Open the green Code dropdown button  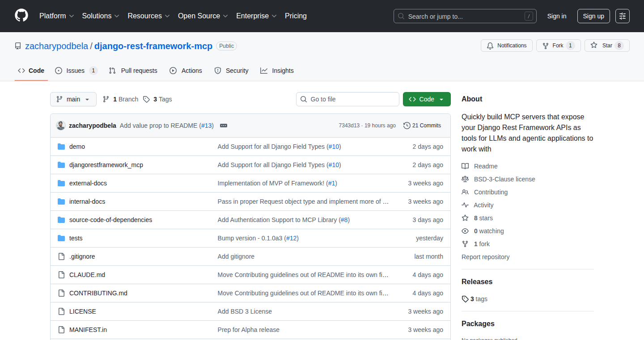427,99
